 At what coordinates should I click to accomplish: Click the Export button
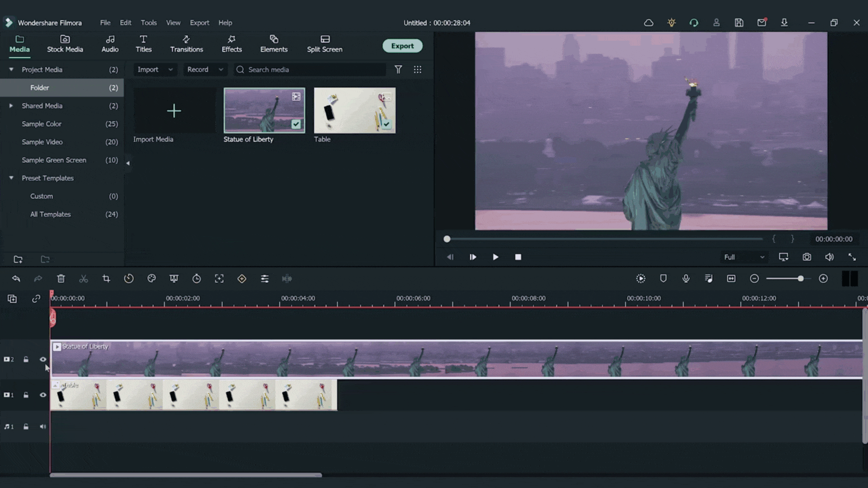(x=402, y=45)
